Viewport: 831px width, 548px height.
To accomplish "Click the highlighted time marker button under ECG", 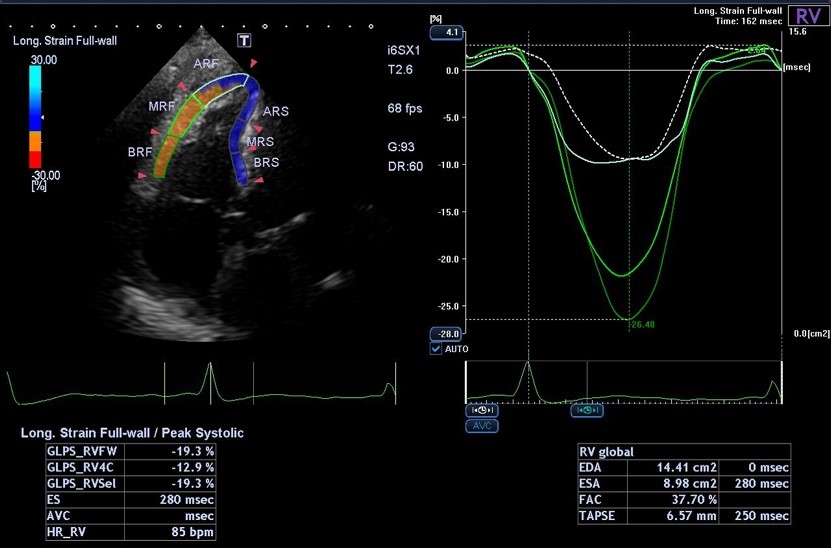I will click(587, 410).
